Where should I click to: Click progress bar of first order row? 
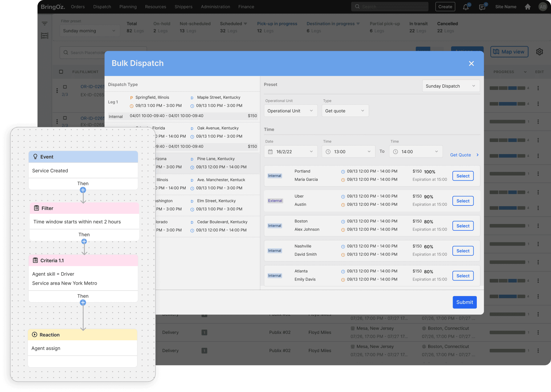coord(507,88)
